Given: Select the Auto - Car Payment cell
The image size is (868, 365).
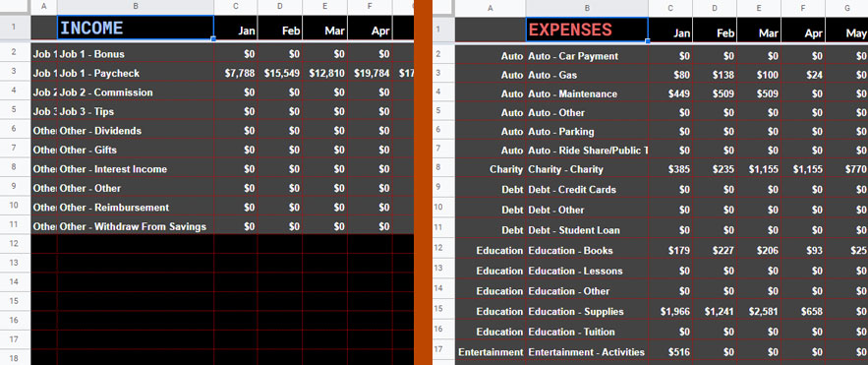Looking at the screenshot, I should click(587, 56).
